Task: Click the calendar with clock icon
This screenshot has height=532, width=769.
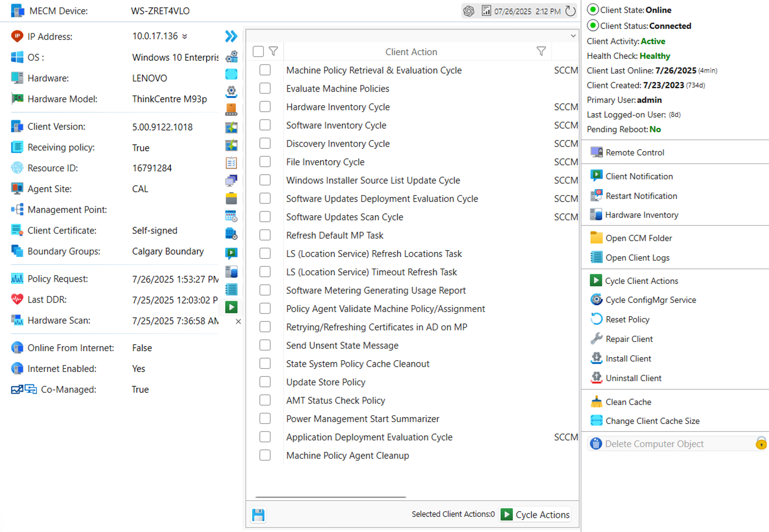Action: [231, 216]
